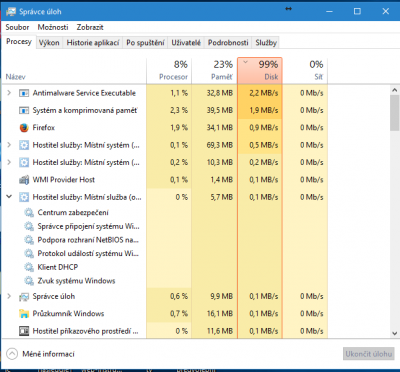
Task: Select the Hostitel příkazového prostředí icon
Action: 24,331
